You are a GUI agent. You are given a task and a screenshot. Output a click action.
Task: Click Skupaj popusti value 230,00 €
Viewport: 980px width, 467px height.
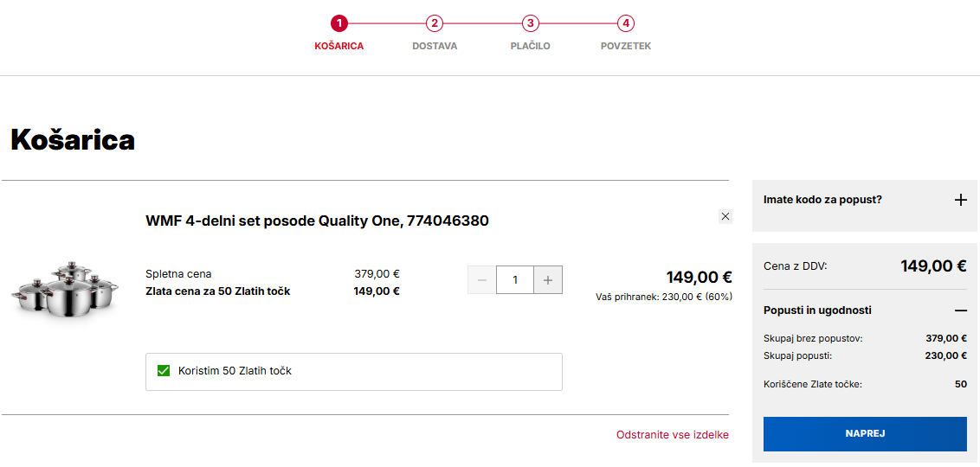pos(946,355)
